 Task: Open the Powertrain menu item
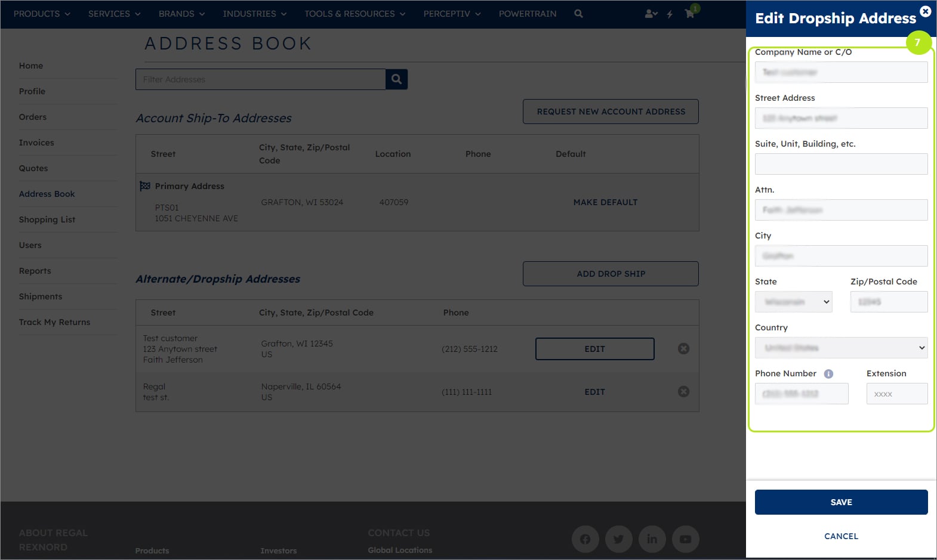(528, 14)
